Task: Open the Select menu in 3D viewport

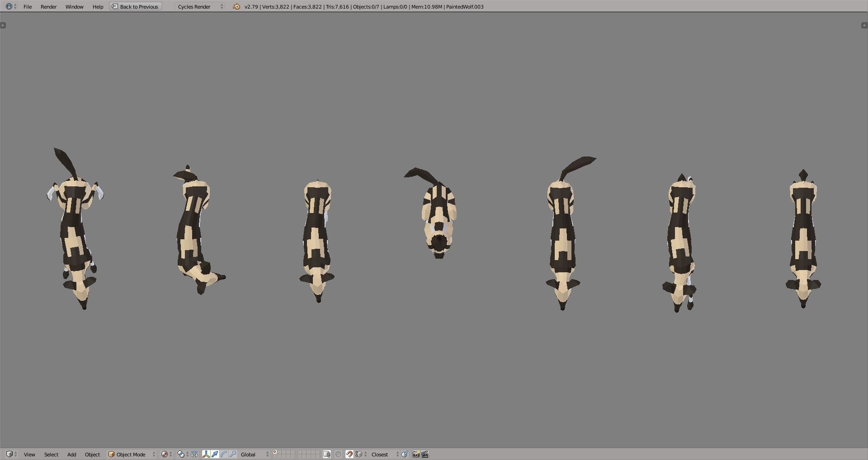Action: 51,455
